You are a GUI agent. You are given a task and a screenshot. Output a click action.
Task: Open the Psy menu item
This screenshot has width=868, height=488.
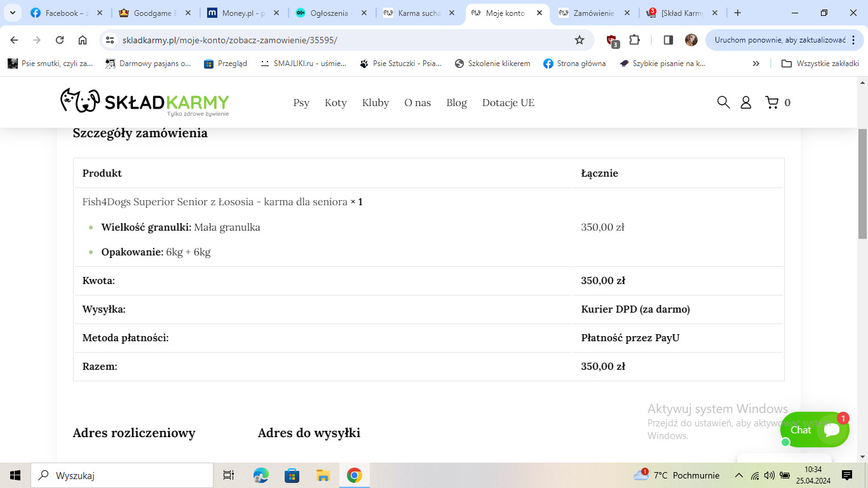click(301, 103)
